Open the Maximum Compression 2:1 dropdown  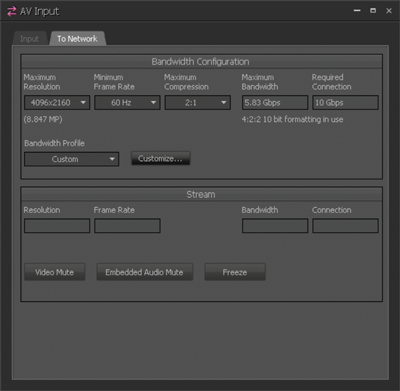tap(198, 103)
